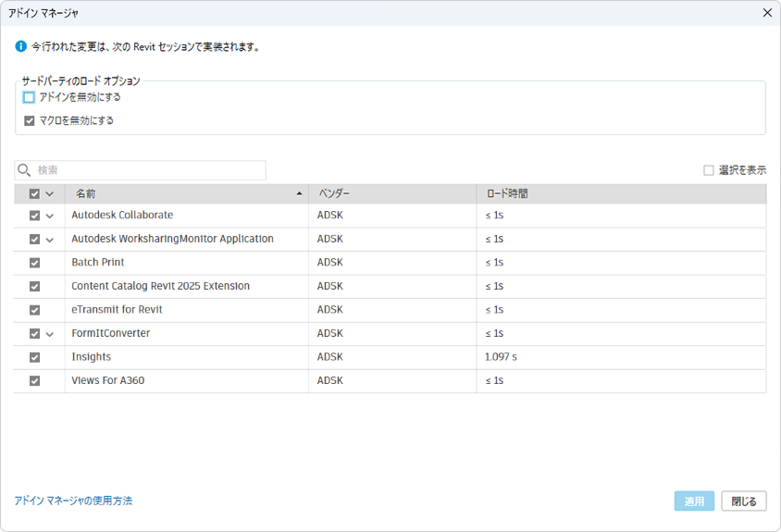Click the ≤ 1s load time for Views For A360

pyautogui.click(x=494, y=380)
